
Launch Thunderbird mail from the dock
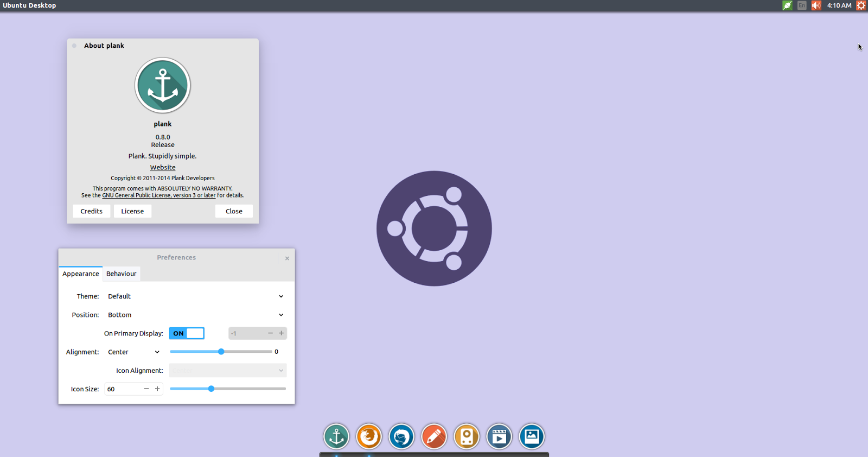point(401,436)
